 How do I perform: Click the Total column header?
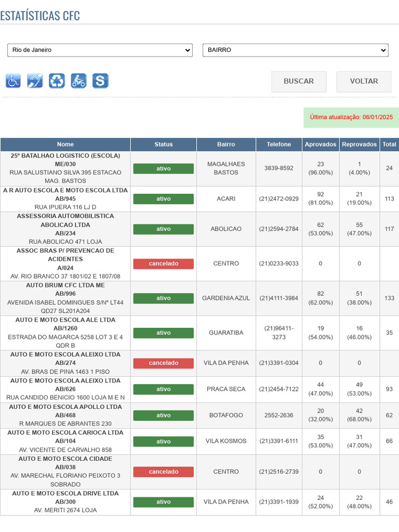pos(390,144)
